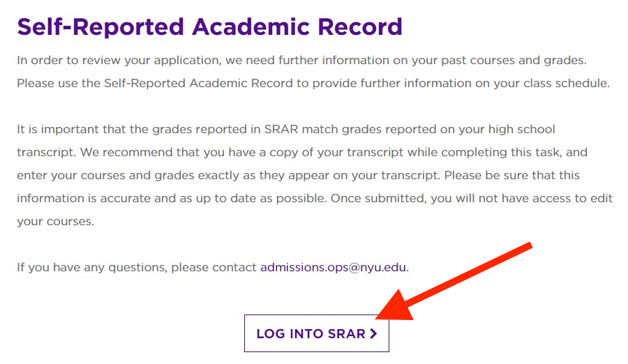The height and width of the screenshot is (364, 628).
Task: Click the Self-Reported Academic Record heading
Action: click(x=209, y=26)
